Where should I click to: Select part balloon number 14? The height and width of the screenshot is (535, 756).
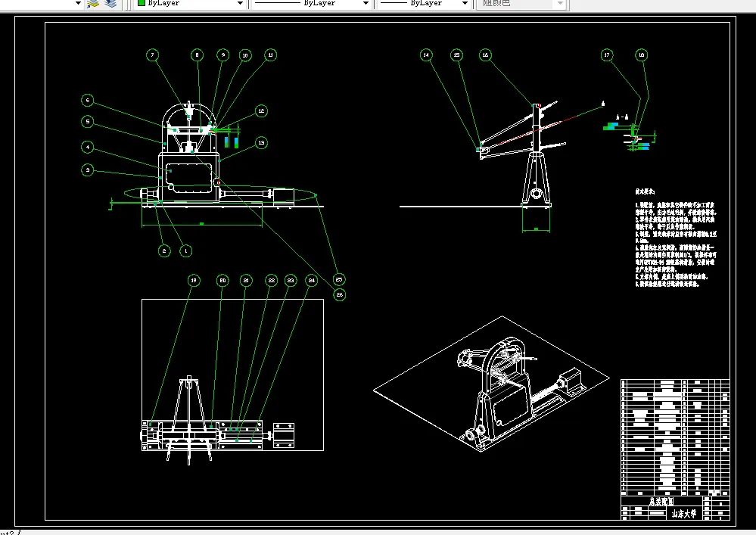[426, 55]
